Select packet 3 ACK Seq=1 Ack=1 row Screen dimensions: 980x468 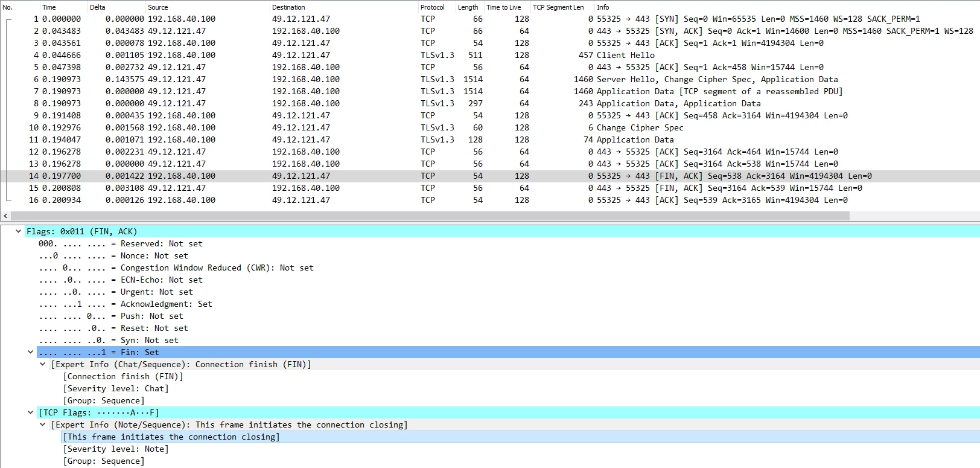click(x=490, y=43)
